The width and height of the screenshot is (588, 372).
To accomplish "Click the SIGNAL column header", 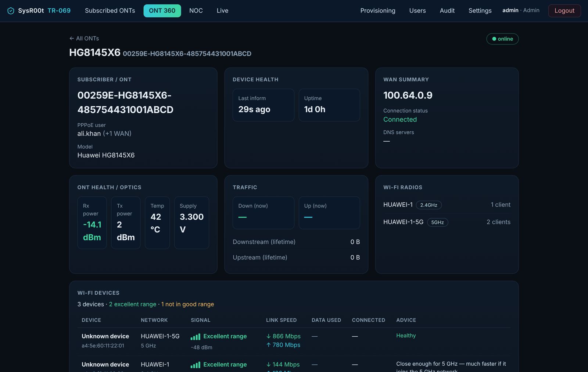I will click(201, 320).
